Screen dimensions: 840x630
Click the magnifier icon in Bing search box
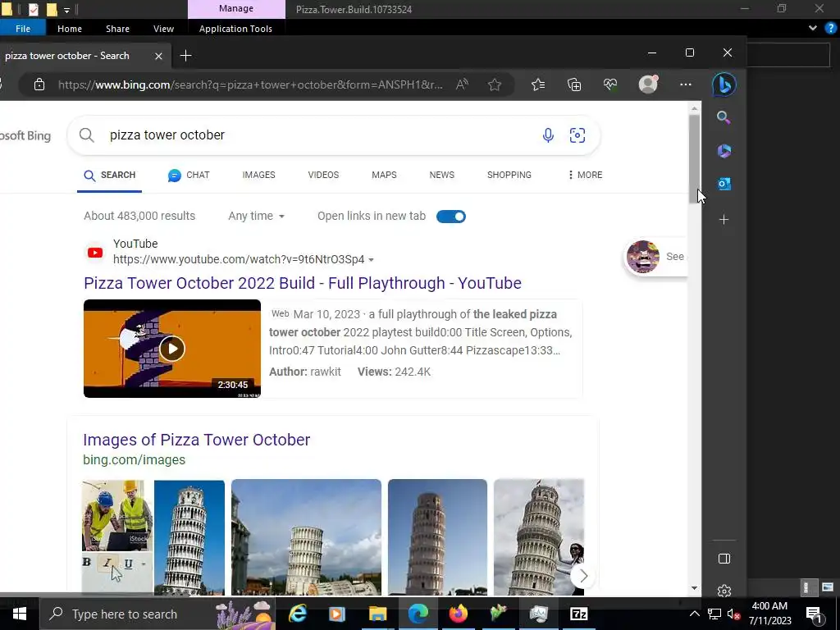coord(86,135)
